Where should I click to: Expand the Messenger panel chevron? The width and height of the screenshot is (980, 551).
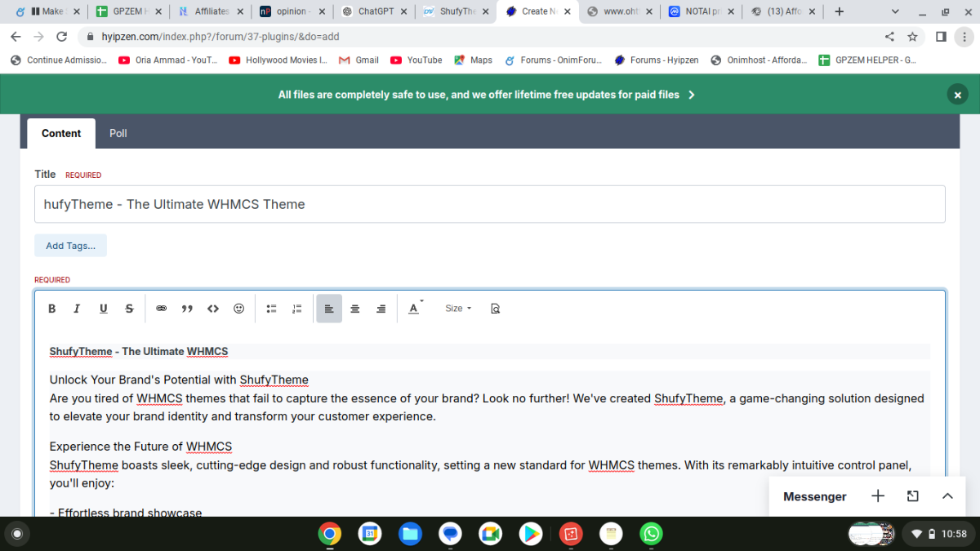pyautogui.click(x=947, y=496)
